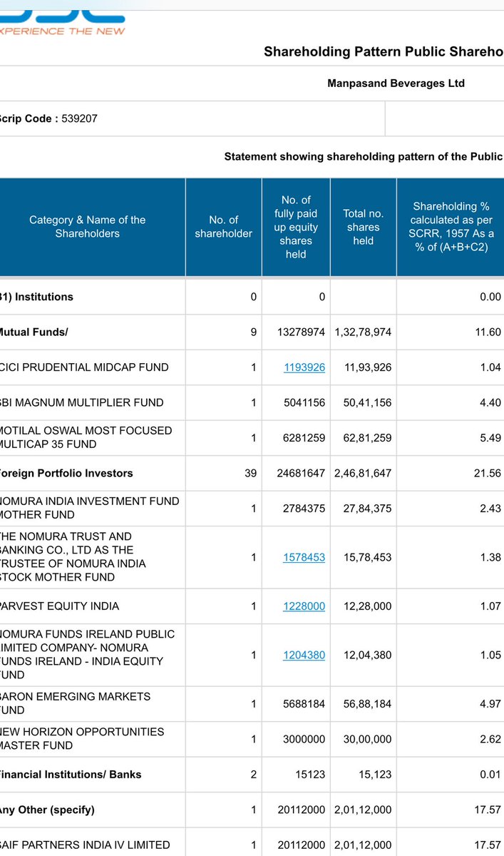Viewport: 504px width, 856px height.
Task: Click 'Statement showing shareholding pattern of the Public' text
Action: tap(364, 156)
